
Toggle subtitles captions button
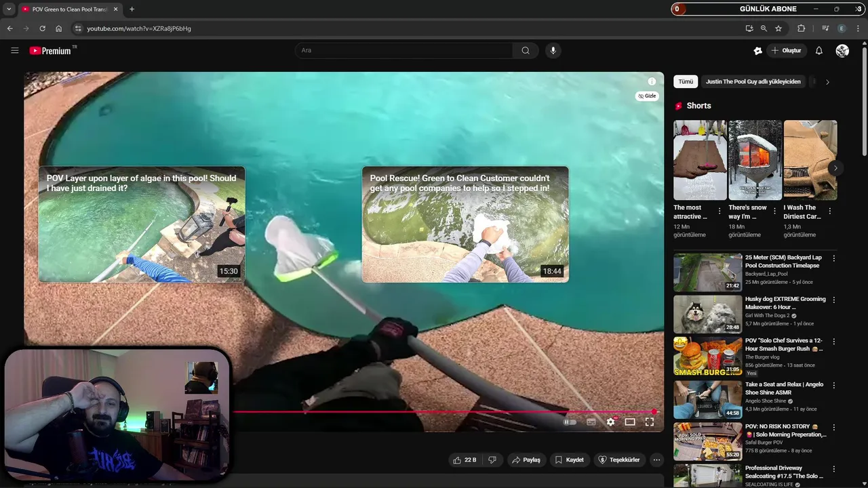click(x=591, y=422)
